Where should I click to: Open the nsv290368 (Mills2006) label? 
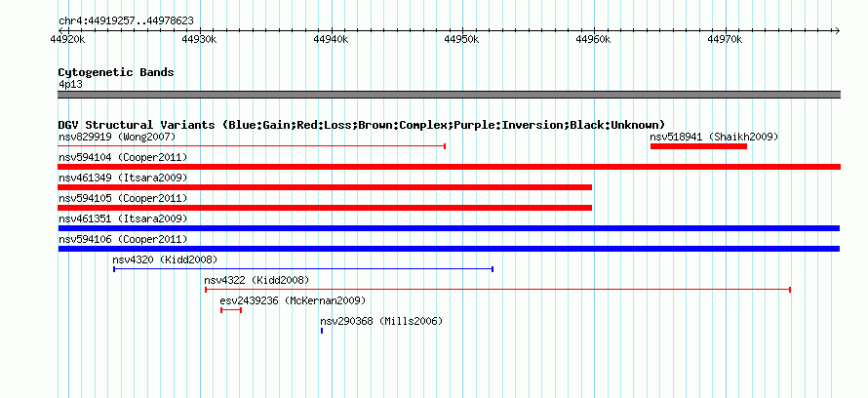click(381, 321)
